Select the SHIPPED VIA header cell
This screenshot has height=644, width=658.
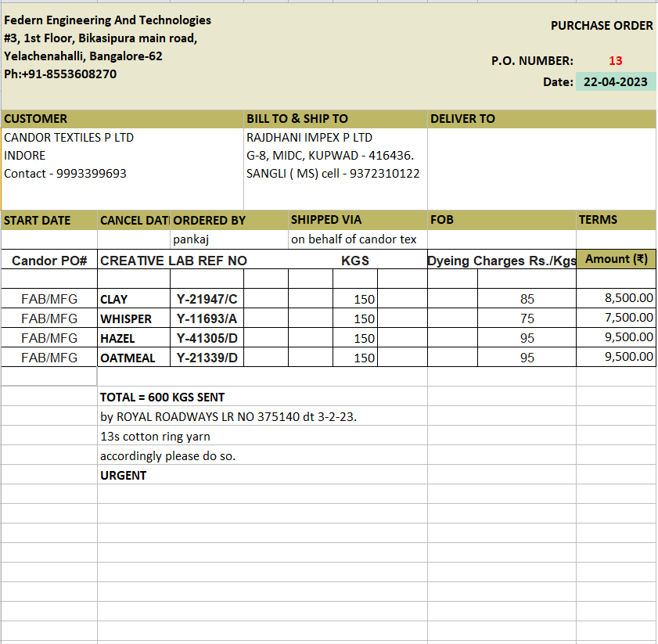click(358, 221)
